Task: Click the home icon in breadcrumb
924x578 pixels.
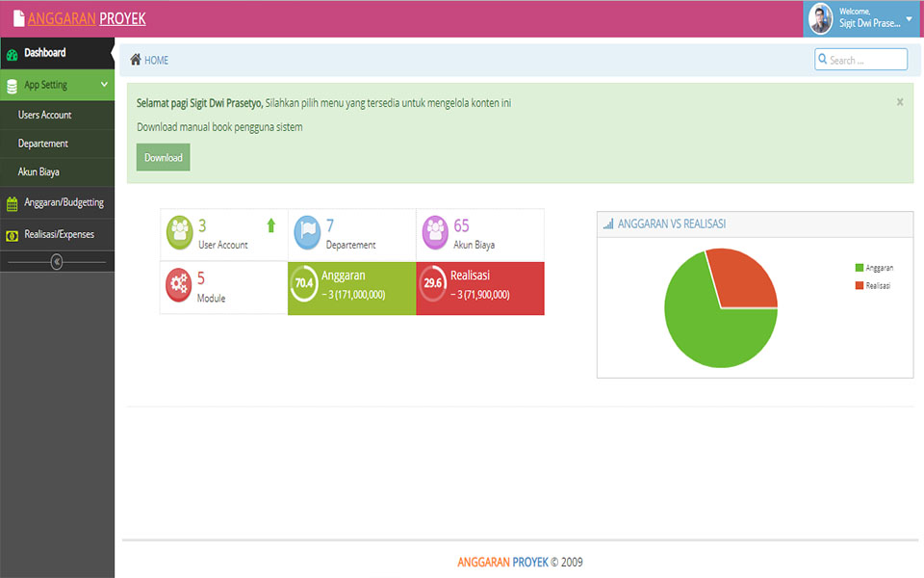Action: pos(136,60)
